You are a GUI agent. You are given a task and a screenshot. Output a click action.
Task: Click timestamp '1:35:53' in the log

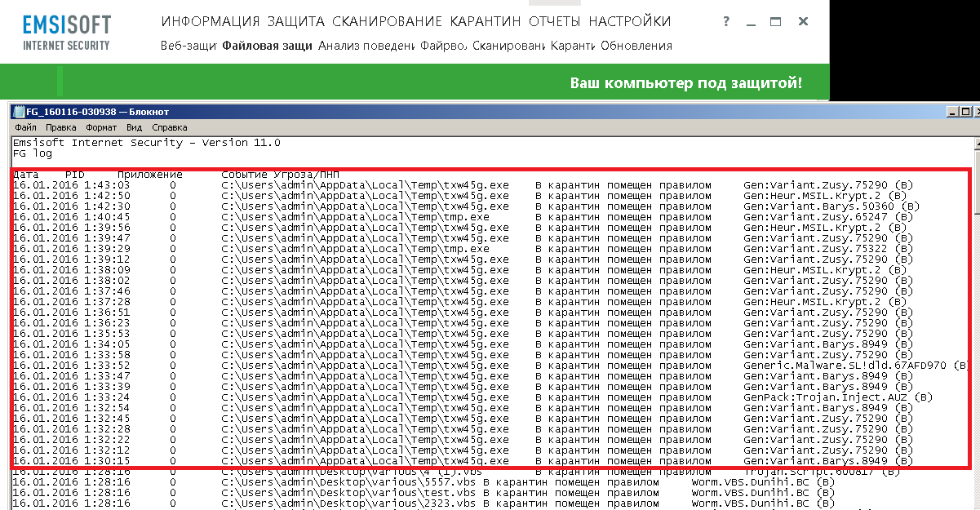click(108, 334)
